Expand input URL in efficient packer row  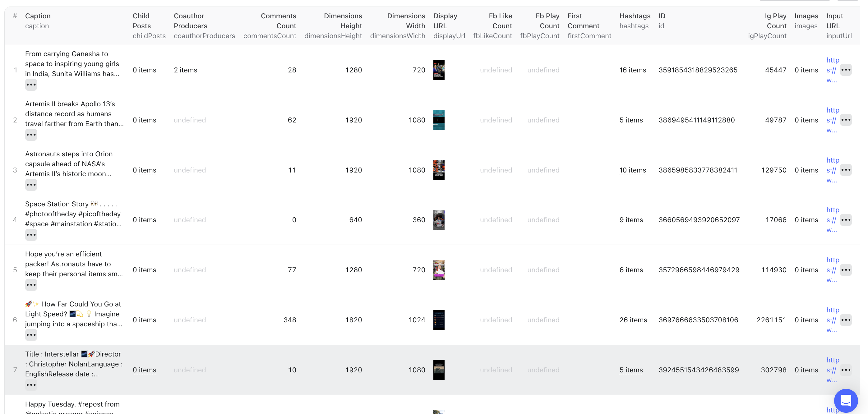click(846, 270)
